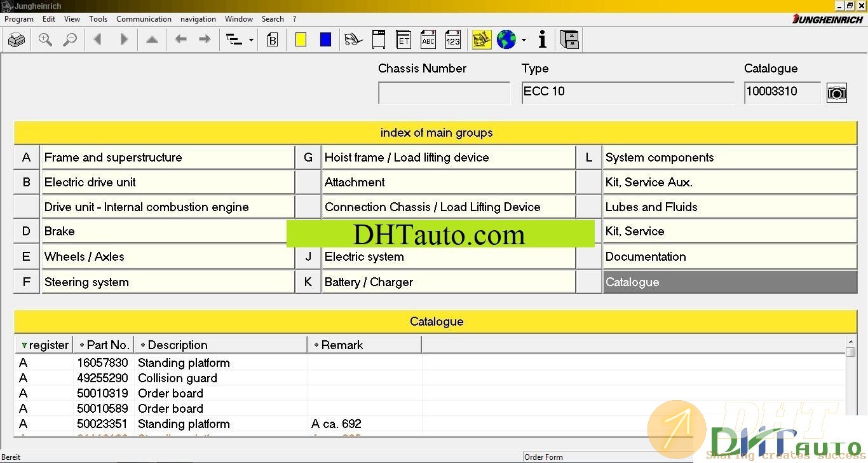Select Kit, Service Aux. group
The width and height of the screenshot is (868, 463).
[x=730, y=183]
